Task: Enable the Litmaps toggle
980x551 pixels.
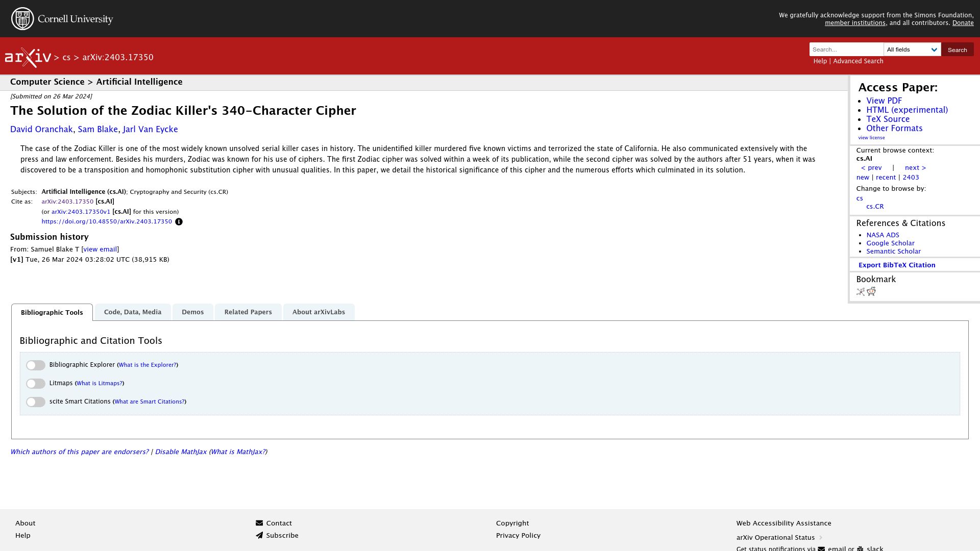Action: [36, 384]
